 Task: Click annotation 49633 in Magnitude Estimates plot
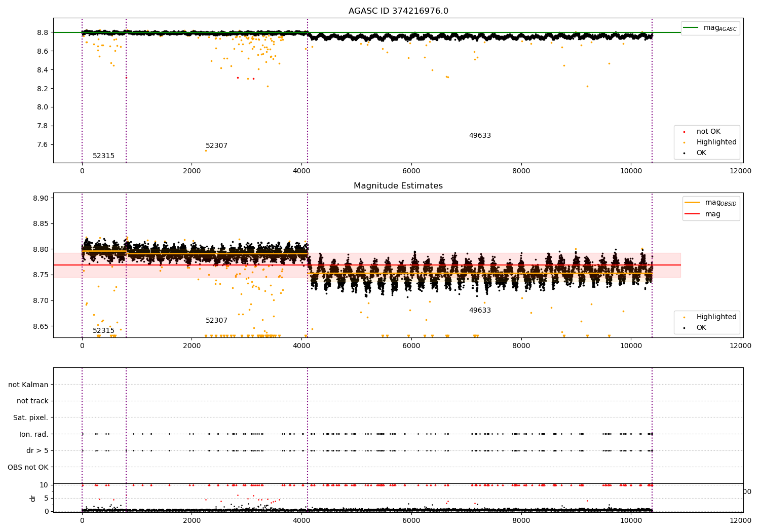click(480, 311)
